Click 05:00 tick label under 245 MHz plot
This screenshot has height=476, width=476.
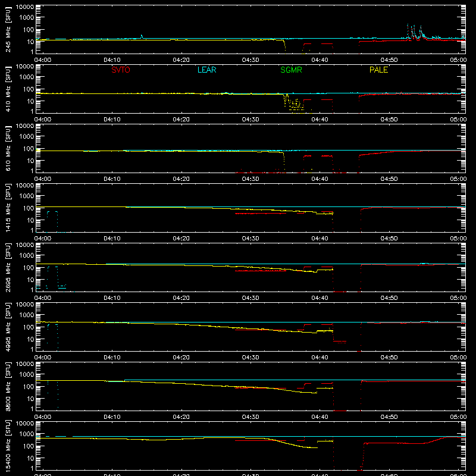click(x=458, y=60)
